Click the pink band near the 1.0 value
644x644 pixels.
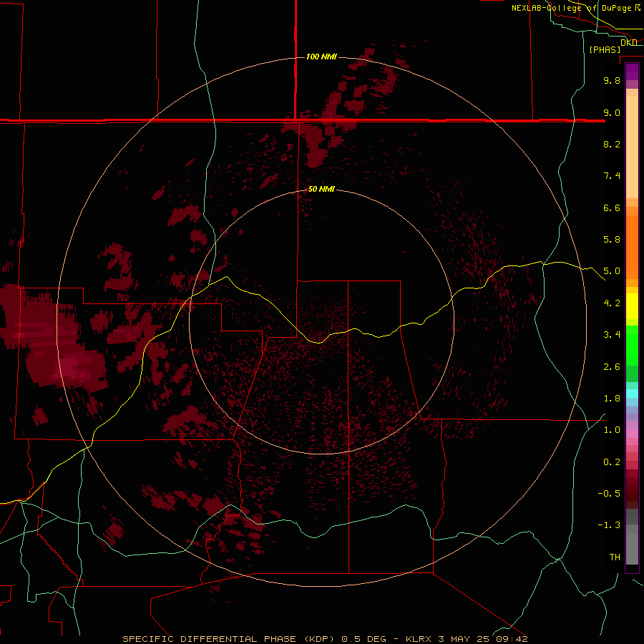pyautogui.click(x=632, y=434)
